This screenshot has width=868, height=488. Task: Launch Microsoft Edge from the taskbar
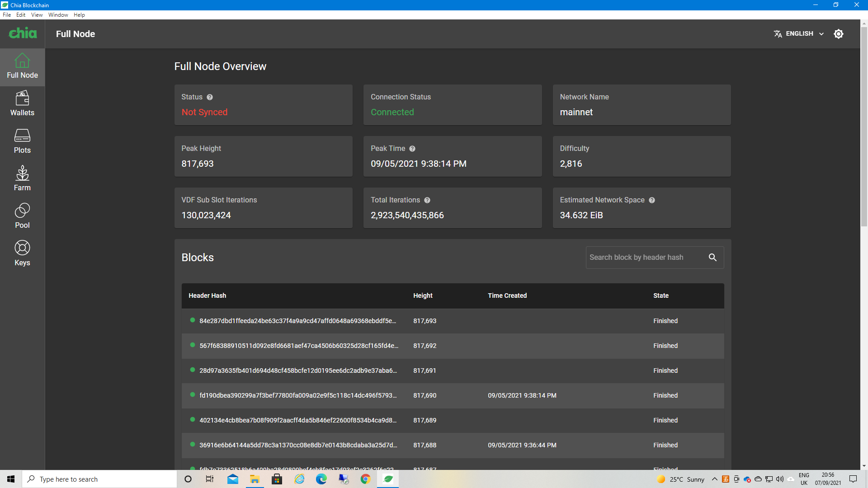coord(321,479)
